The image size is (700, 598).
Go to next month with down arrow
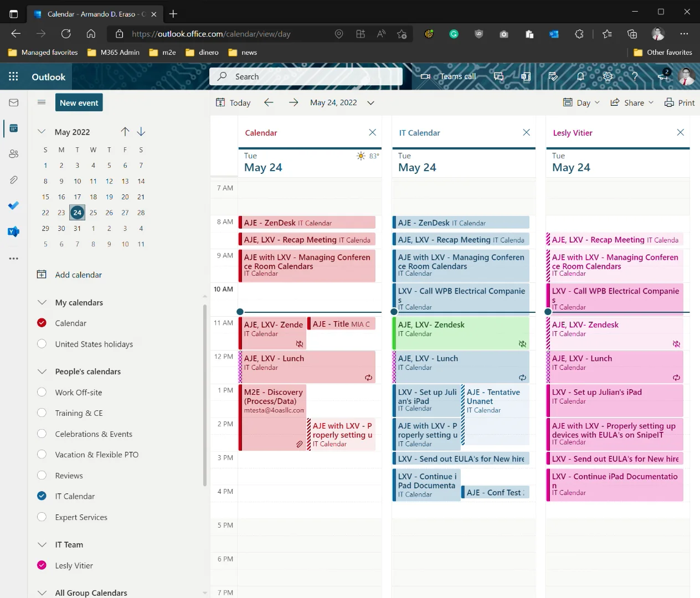pyautogui.click(x=141, y=132)
